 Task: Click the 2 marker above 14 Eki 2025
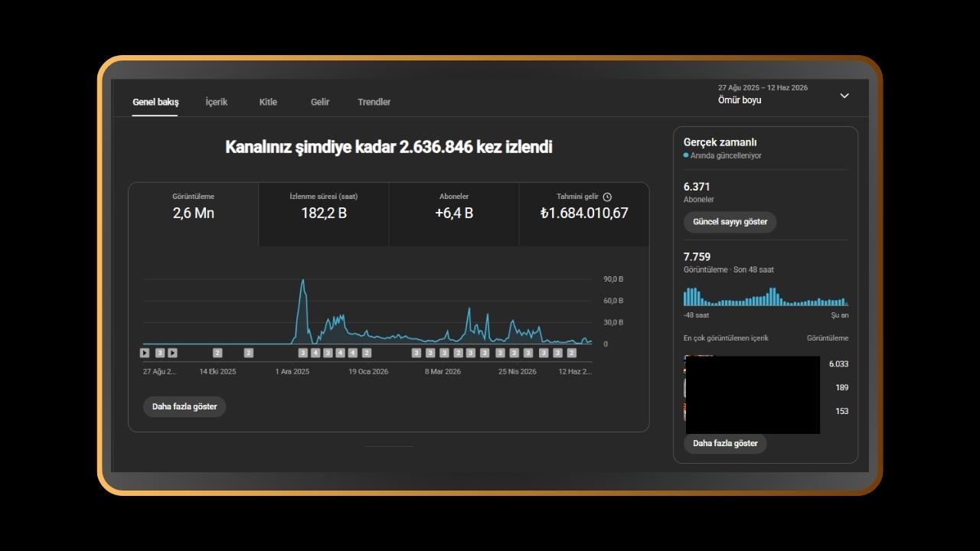click(217, 353)
